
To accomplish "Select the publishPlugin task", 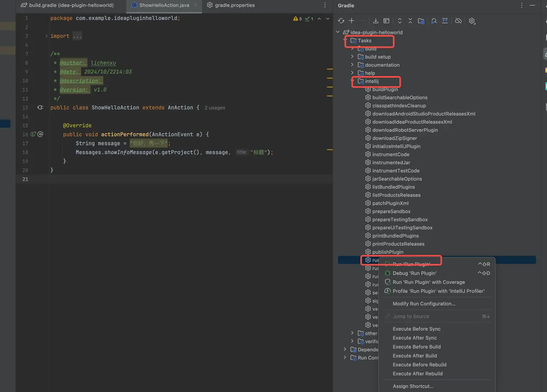I will pyautogui.click(x=388, y=252).
